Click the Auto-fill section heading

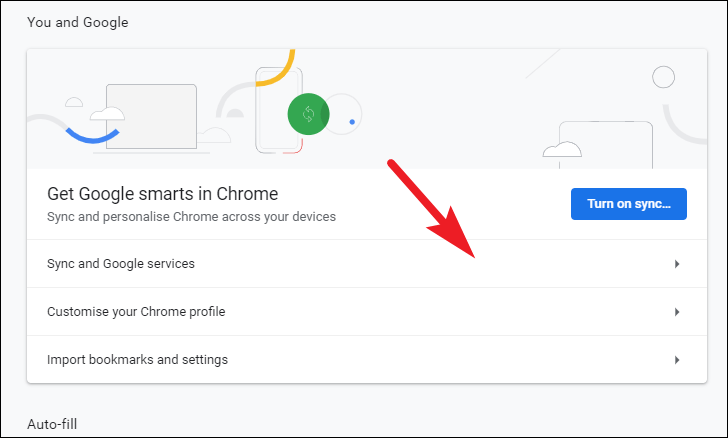click(52, 424)
